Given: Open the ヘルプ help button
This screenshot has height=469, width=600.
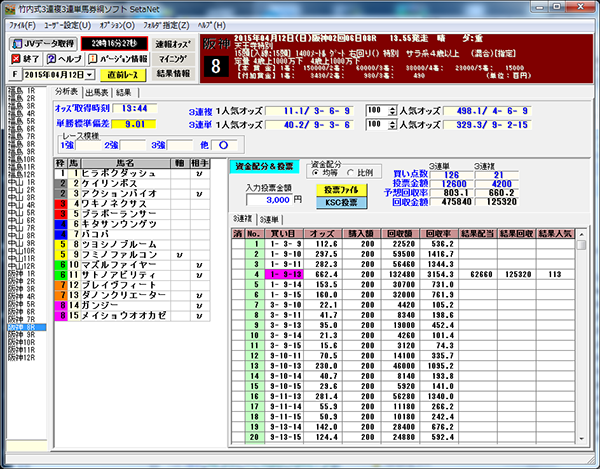Looking at the screenshot, I should point(64,59).
